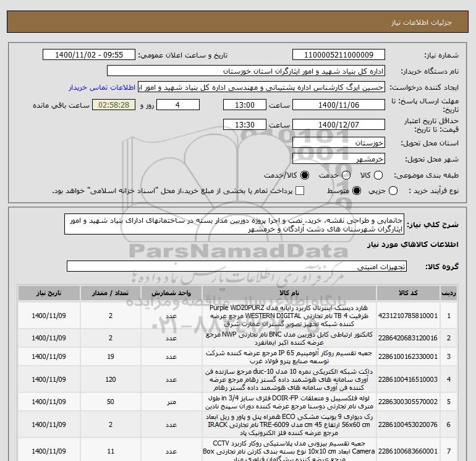Click the CCTV Camera Box junction item name

pyautogui.click(x=289, y=451)
